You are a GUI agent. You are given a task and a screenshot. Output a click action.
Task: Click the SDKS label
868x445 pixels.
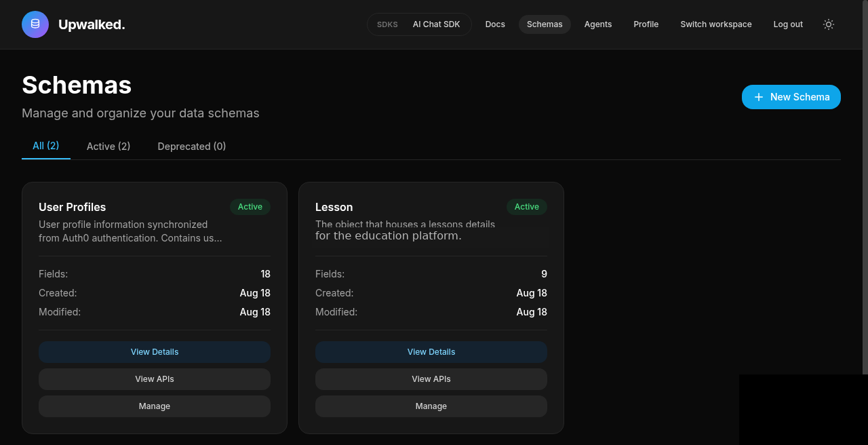point(387,24)
